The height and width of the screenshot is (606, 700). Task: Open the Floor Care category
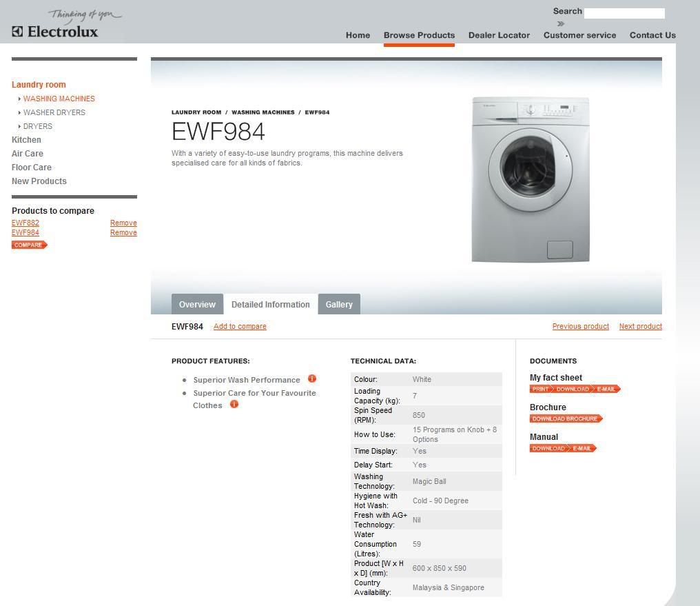(31, 168)
